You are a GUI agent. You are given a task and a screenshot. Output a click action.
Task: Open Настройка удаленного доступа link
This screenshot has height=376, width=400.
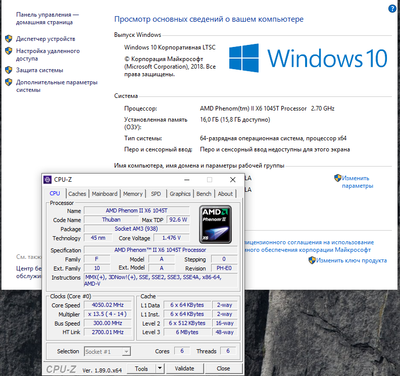[48, 55]
